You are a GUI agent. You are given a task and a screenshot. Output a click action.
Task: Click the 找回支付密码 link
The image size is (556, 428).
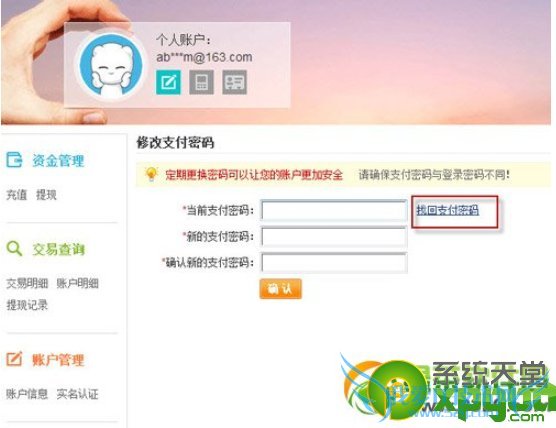(x=447, y=210)
